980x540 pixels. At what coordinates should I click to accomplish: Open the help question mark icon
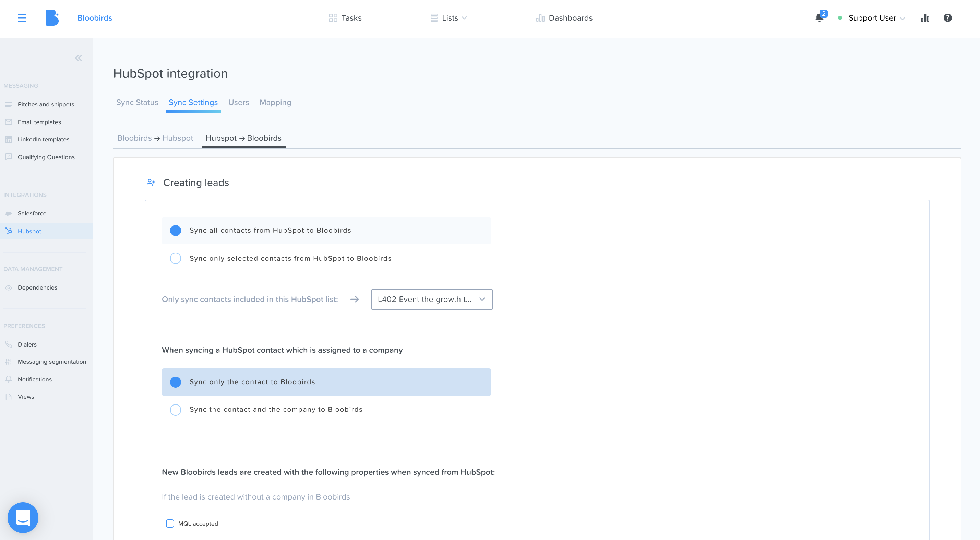(x=947, y=18)
